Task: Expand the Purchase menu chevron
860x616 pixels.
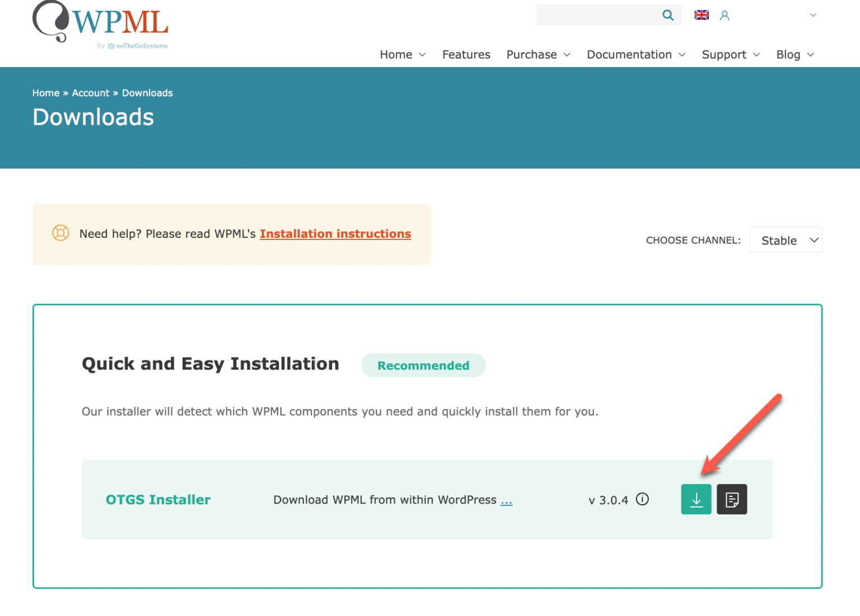Action: pyautogui.click(x=567, y=55)
